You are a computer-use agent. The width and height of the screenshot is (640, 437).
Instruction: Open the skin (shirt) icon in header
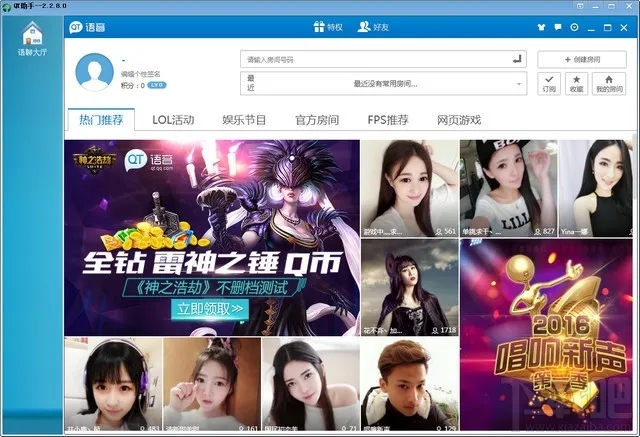pos(541,27)
